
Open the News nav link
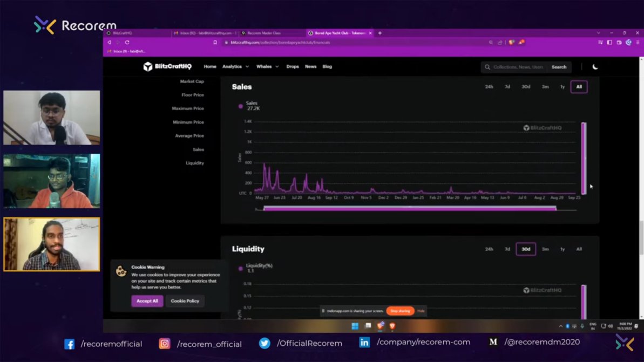[310, 66]
